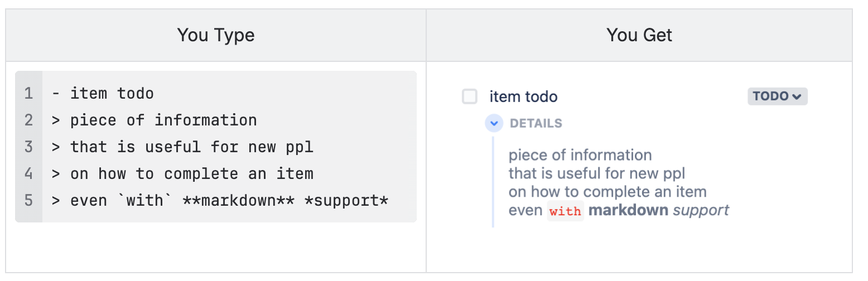Click line number 1 in code block

pos(28,93)
